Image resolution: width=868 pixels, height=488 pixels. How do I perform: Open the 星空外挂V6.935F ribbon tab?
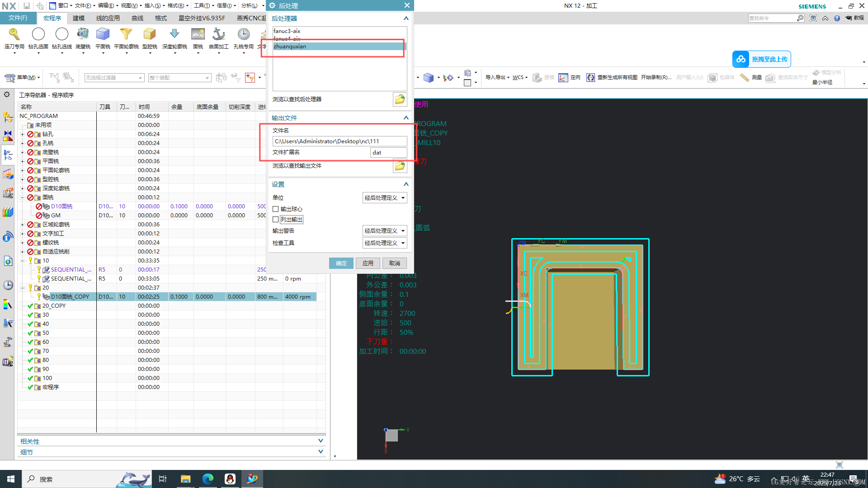point(202,18)
